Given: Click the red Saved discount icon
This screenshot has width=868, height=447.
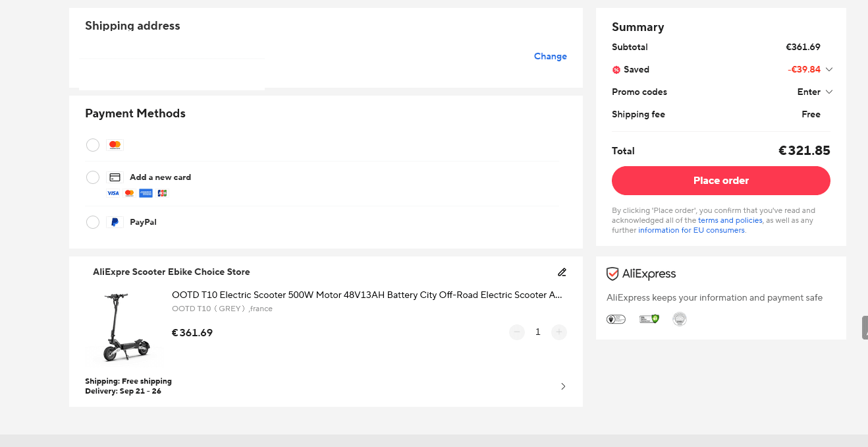Looking at the screenshot, I should click(616, 70).
